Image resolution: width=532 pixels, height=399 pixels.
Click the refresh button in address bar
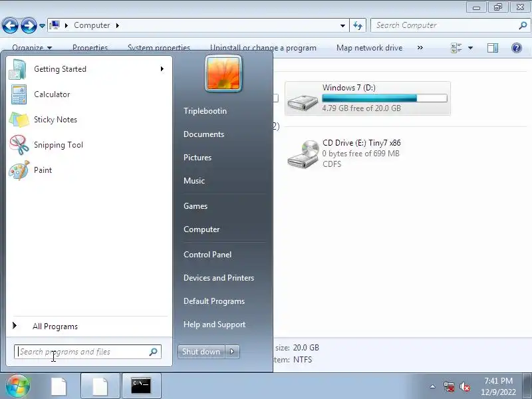pos(358,25)
